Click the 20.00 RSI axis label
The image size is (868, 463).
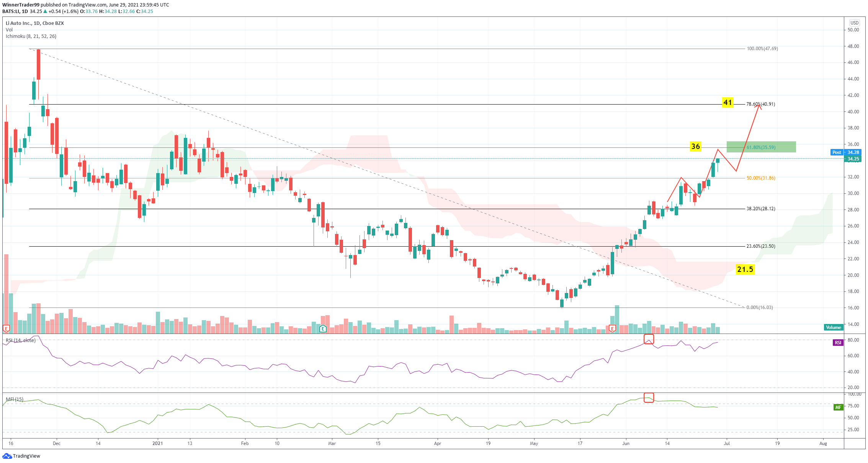tap(853, 388)
